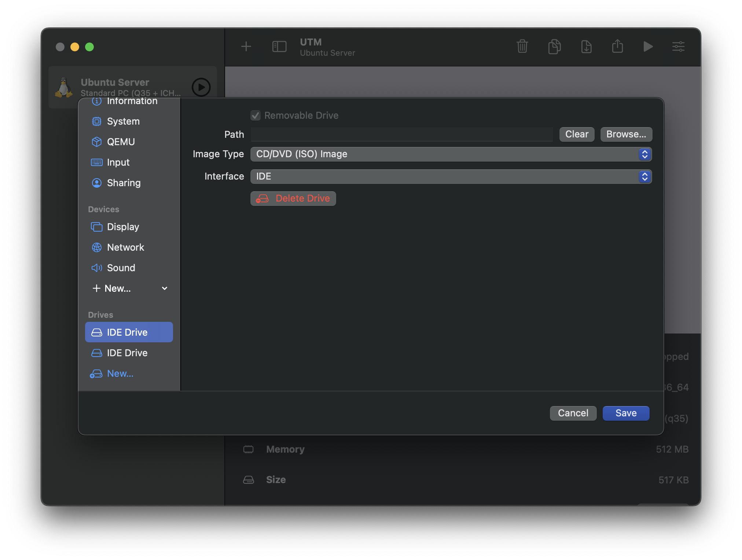Click the Size row in the details pane
Image resolution: width=742 pixels, height=560 pixels.
pyautogui.click(x=466, y=480)
